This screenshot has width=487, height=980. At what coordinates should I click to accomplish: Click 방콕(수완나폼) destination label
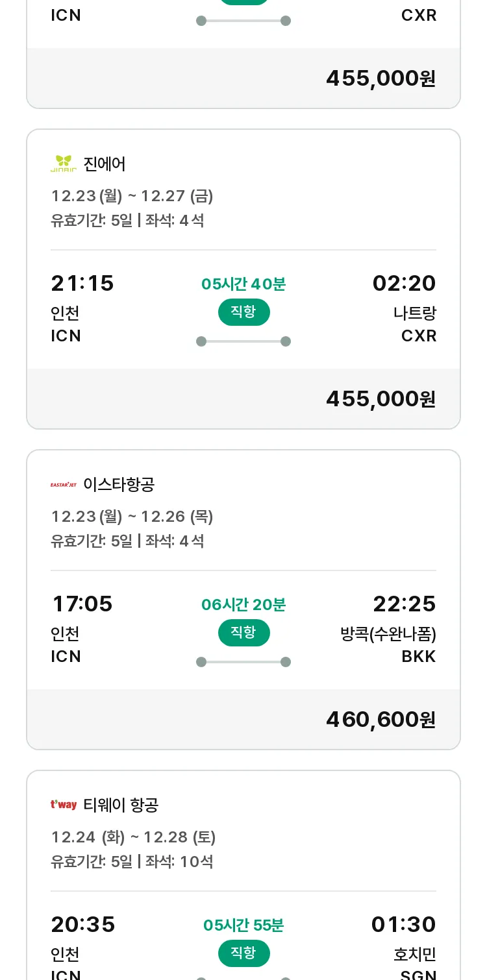coord(388,633)
